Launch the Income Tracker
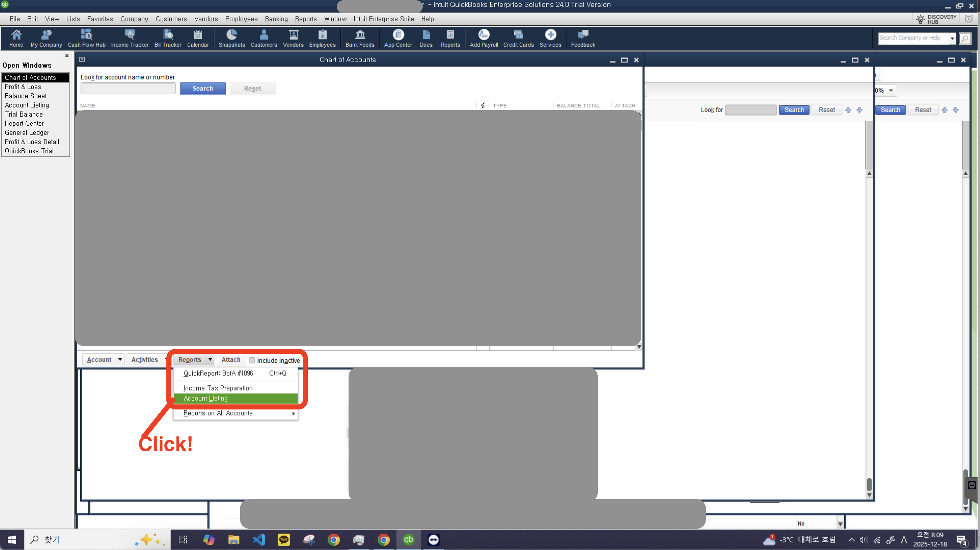 (x=130, y=38)
